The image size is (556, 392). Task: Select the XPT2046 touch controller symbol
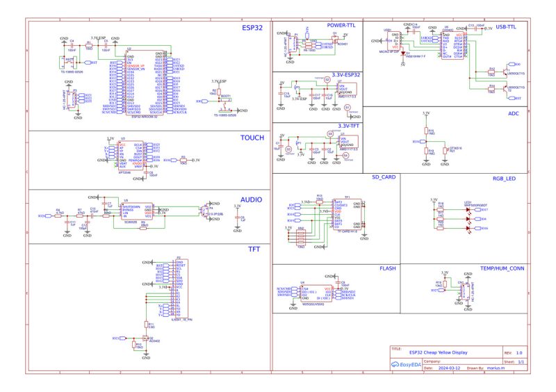point(131,156)
